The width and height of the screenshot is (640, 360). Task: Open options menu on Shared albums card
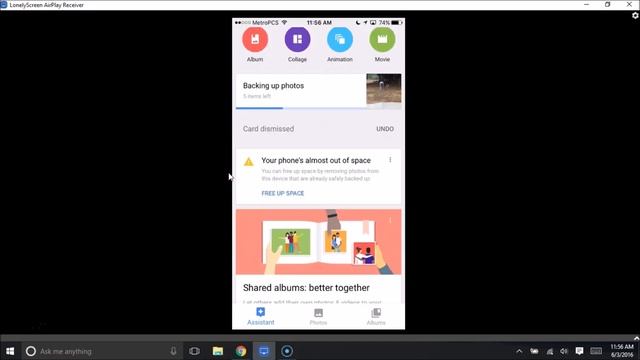390,220
